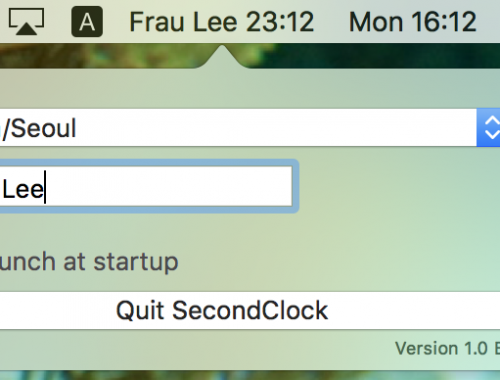
Task: Place the cursor in the blank space of the Lee field
Action: pyautogui.click(x=168, y=186)
